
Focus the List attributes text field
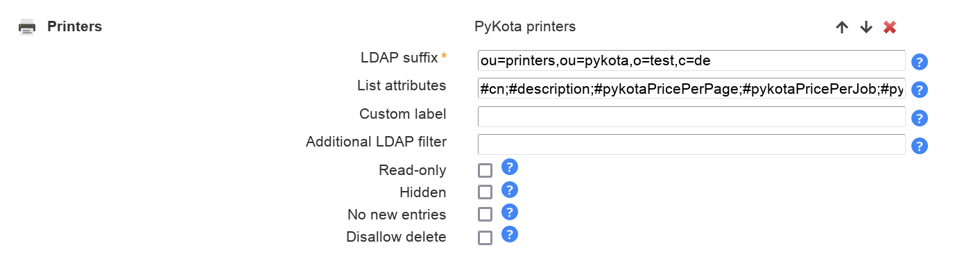tap(691, 88)
